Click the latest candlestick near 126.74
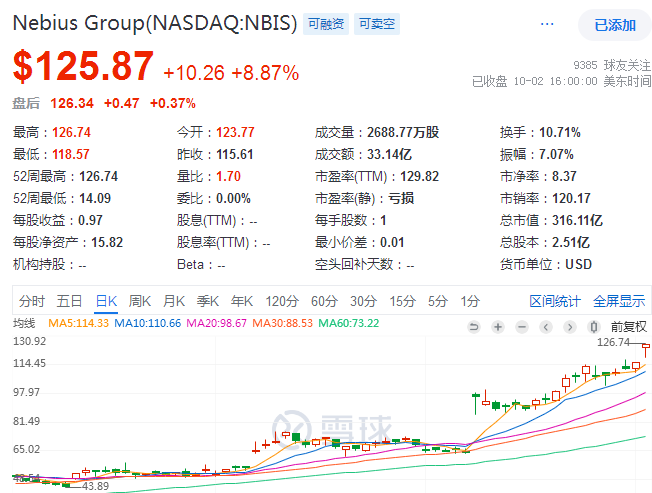The width and height of the screenshot is (652, 493). [645, 348]
